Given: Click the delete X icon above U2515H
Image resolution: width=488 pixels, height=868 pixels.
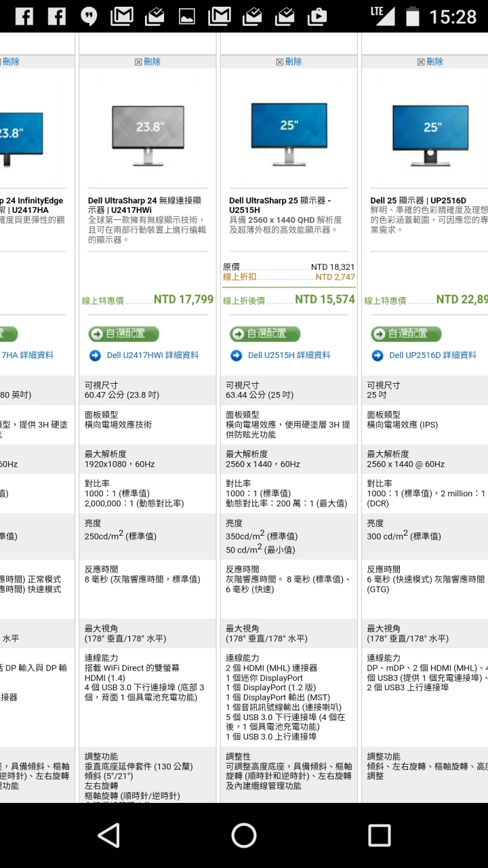Looking at the screenshot, I should point(279,62).
